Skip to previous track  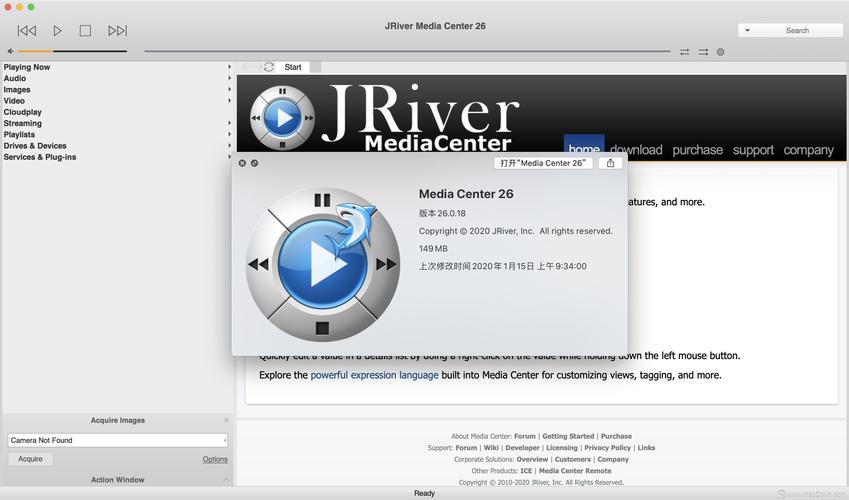click(x=27, y=31)
